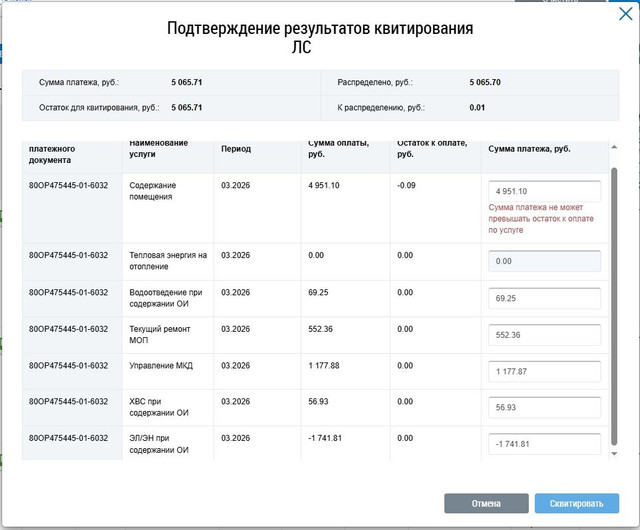
Task: Close the confirmation dialog with the X icon
Action: [x=625, y=14]
